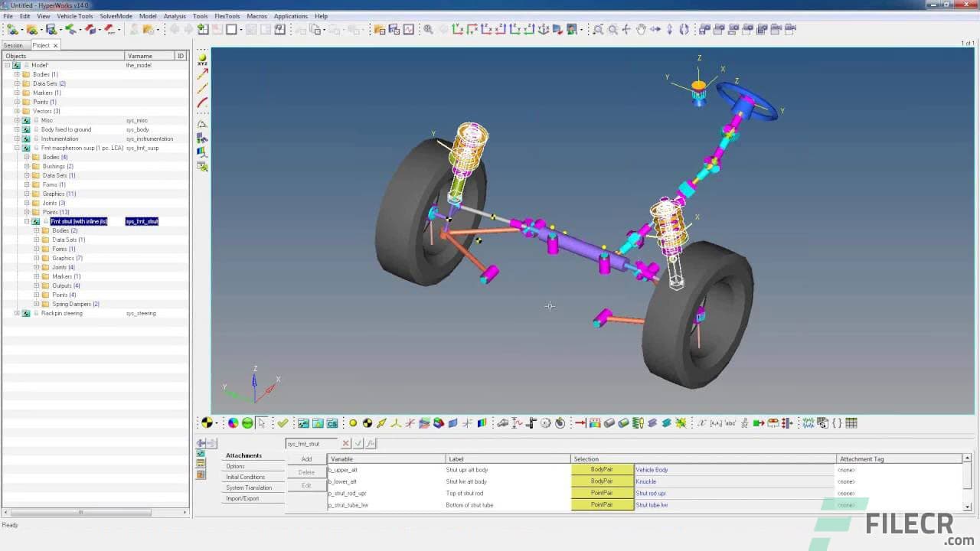Click the curly braces expression builder icon
The width and height of the screenshot is (980, 551).
tap(838, 422)
